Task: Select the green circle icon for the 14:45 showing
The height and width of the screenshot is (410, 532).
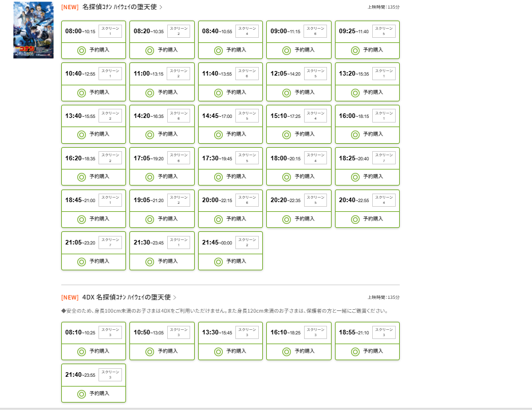Action: [218, 135]
